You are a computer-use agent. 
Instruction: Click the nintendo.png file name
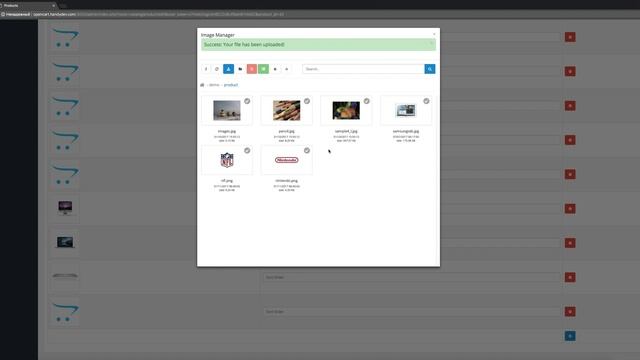287,181
